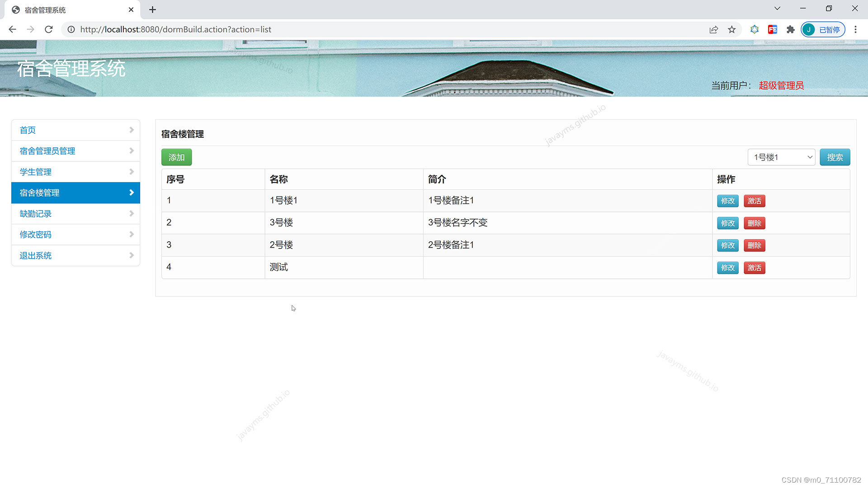Image resolution: width=868 pixels, height=488 pixels.
Task: Click 删除 for the 3号楼 row
Action: (754, 223)
